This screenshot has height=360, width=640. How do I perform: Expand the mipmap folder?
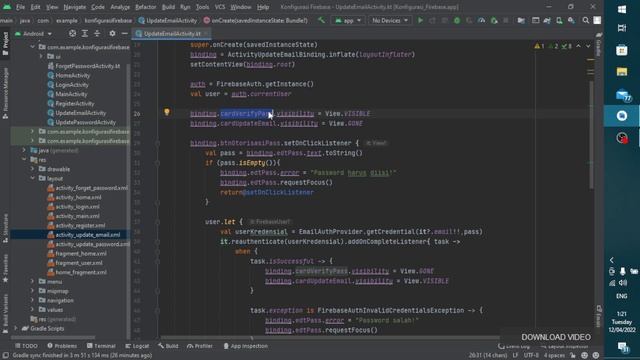click(x=32, y=291)
